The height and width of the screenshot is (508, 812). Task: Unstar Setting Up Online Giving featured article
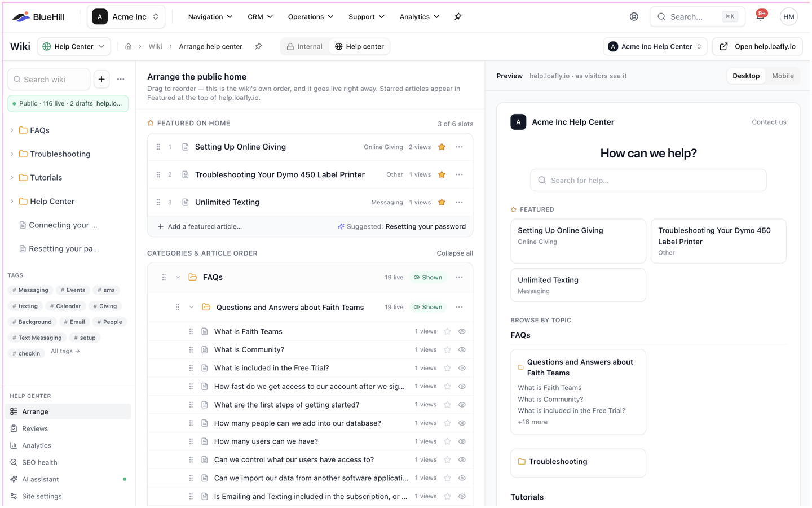442,147
